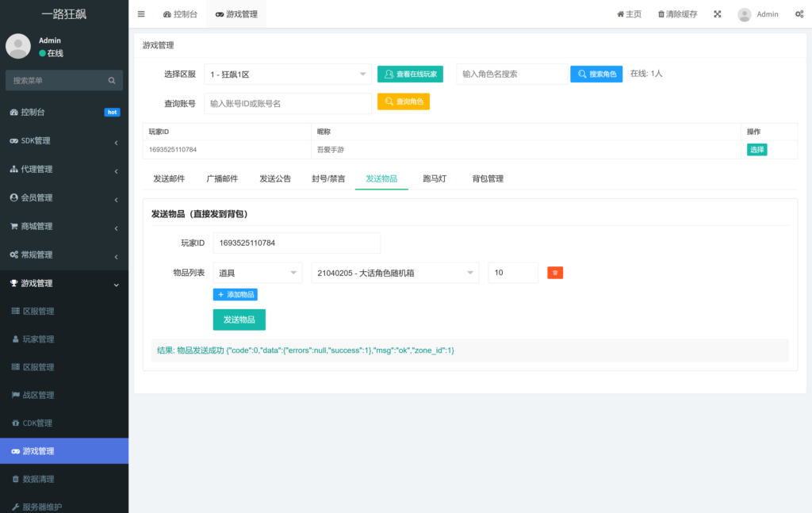Focus the 输入账号ID或账号名 input field
Image resolution: width=812 pixels, height=513 pixels.
[288, 104]
